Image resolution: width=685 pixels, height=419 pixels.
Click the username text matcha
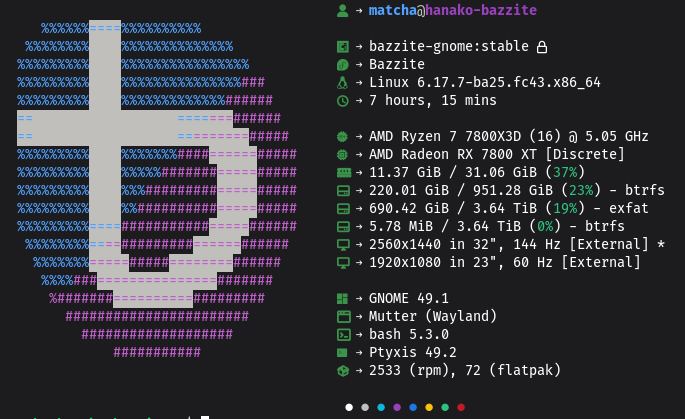(x=393, y=10)
